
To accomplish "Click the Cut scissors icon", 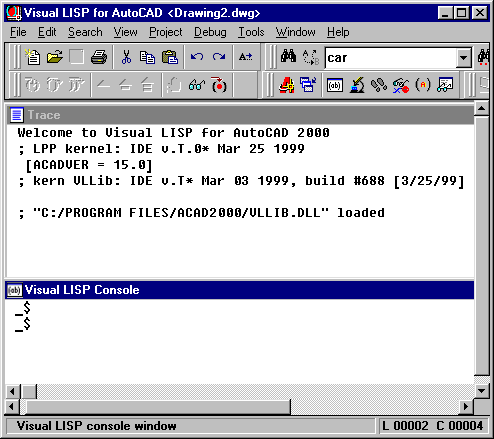I will pos(126,57).
